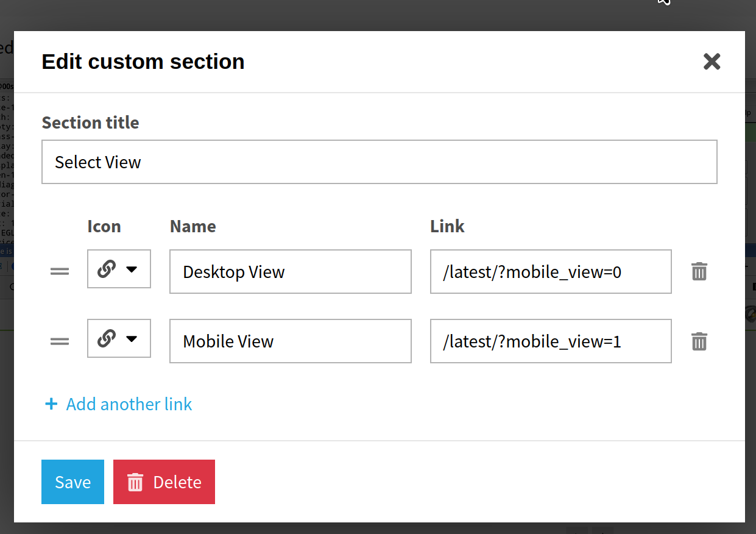Click the link field containing mobile_view=0

[x=551, y=271]
